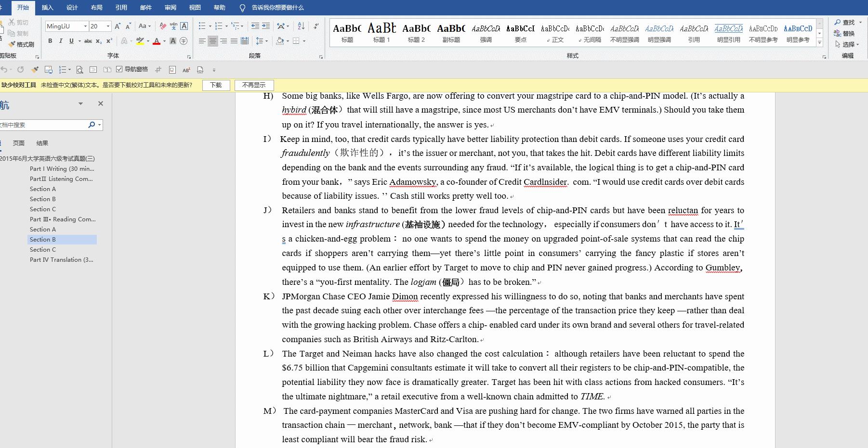Screen dimensions: 868x448
Task: Open the borders dropdown arrow
Action: point(304,41)
